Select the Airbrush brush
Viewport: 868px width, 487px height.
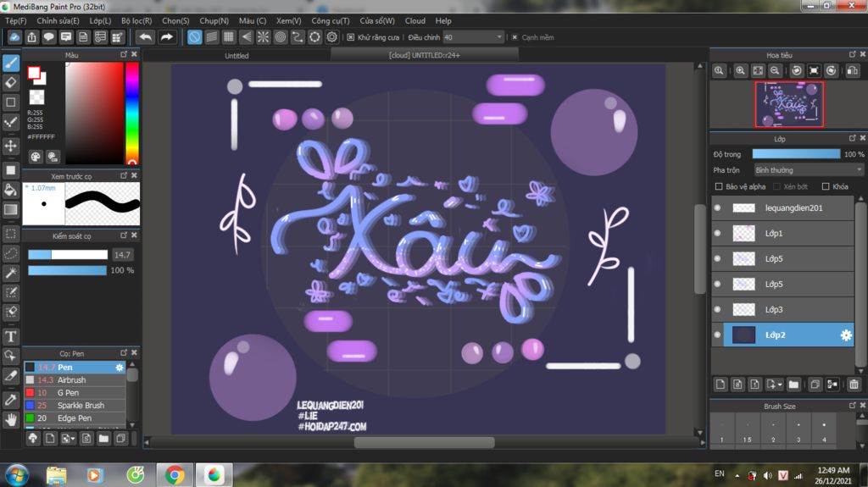75,380
